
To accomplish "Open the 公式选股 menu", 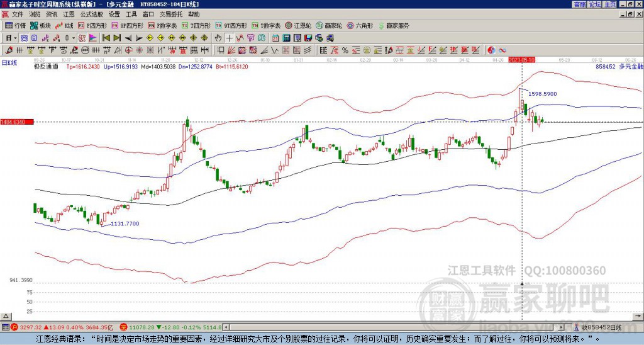I will [92, 14].
